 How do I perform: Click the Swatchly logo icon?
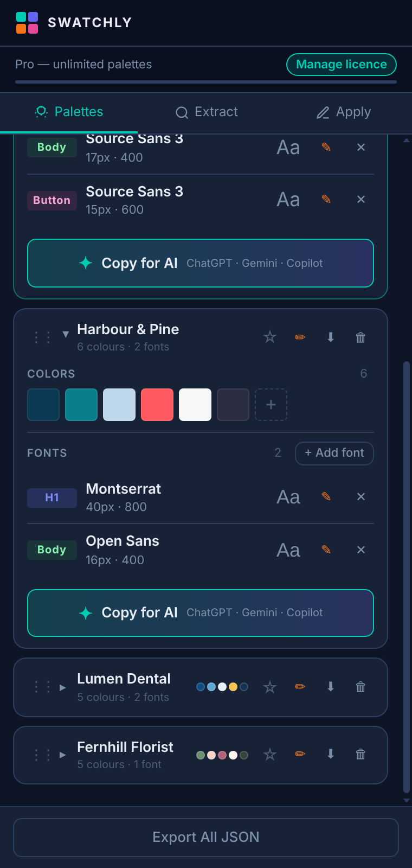[27, 23]
